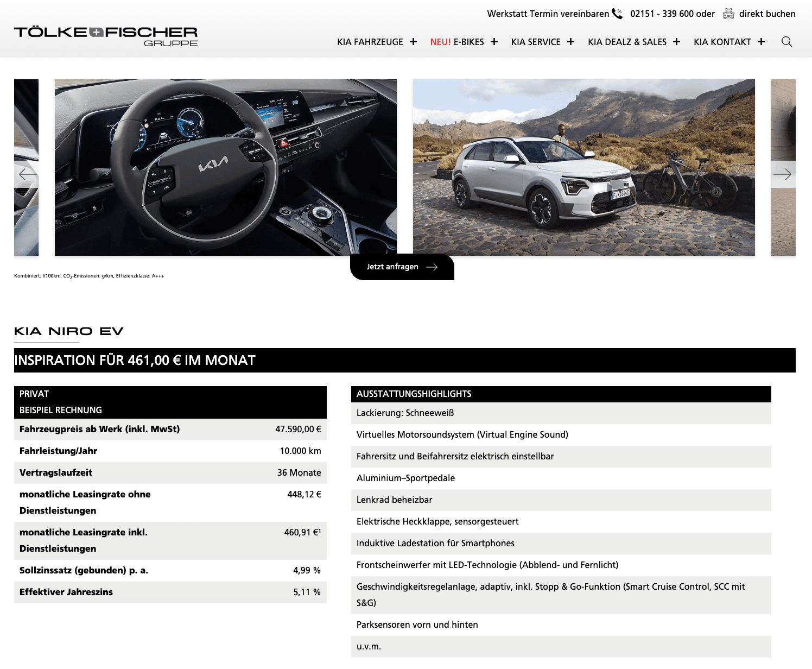The width and height of the screenshot is (812, 669).
Task: Click PRIVAT table header
Action: [x=34, y=394]
